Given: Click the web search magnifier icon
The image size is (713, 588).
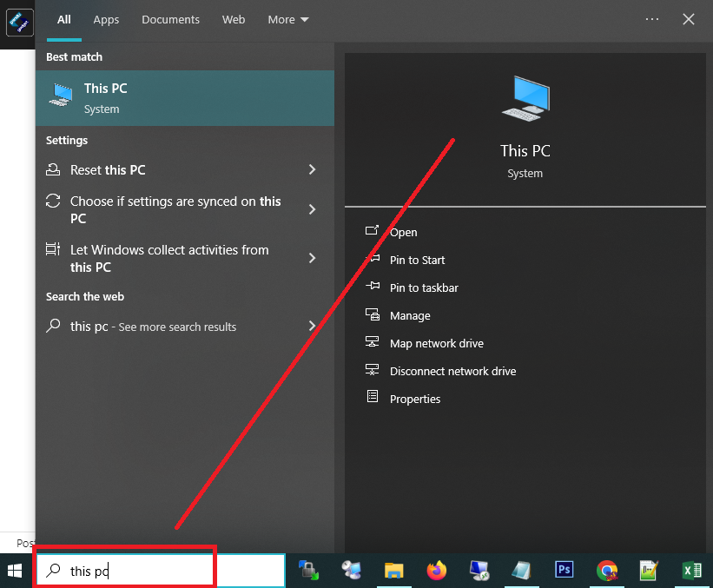Looking at the screenshot, I should (53, 326).
